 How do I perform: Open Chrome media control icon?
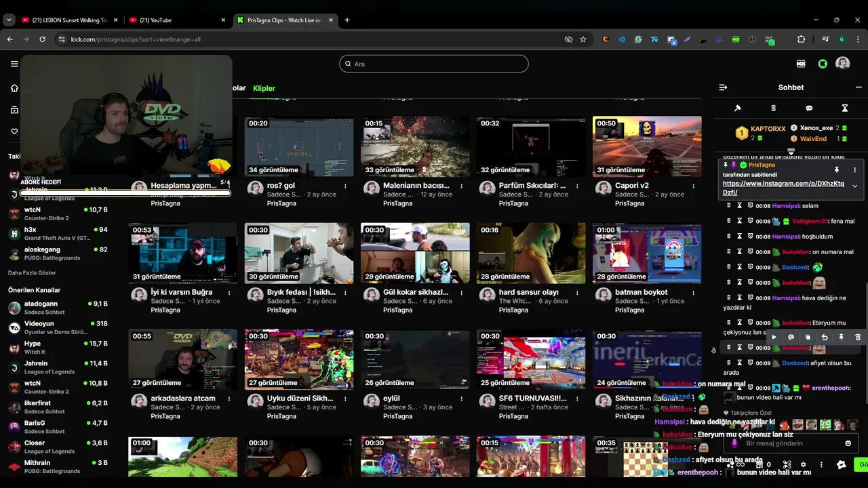825,39
